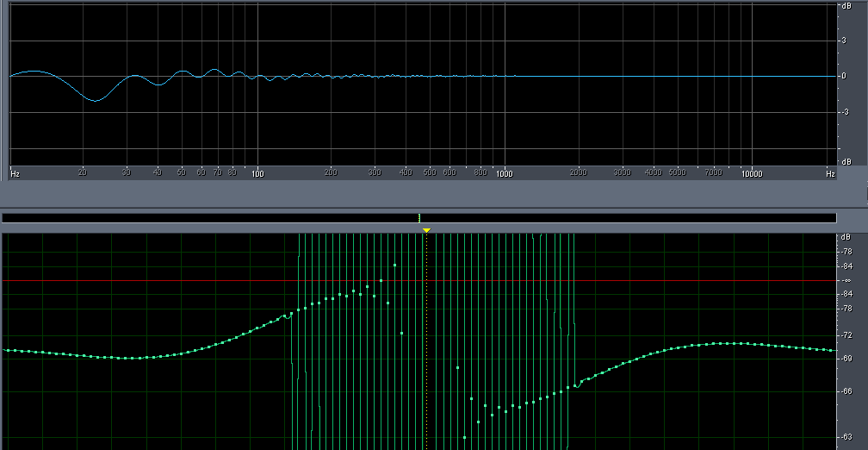Click the black overview navigation bar
This screenshot has height=450, width=868.
[419, 218]
